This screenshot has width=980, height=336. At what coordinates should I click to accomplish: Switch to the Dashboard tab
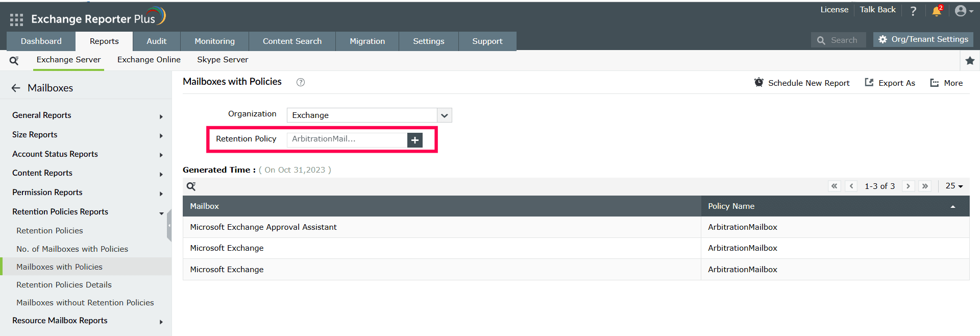[41, 41]
